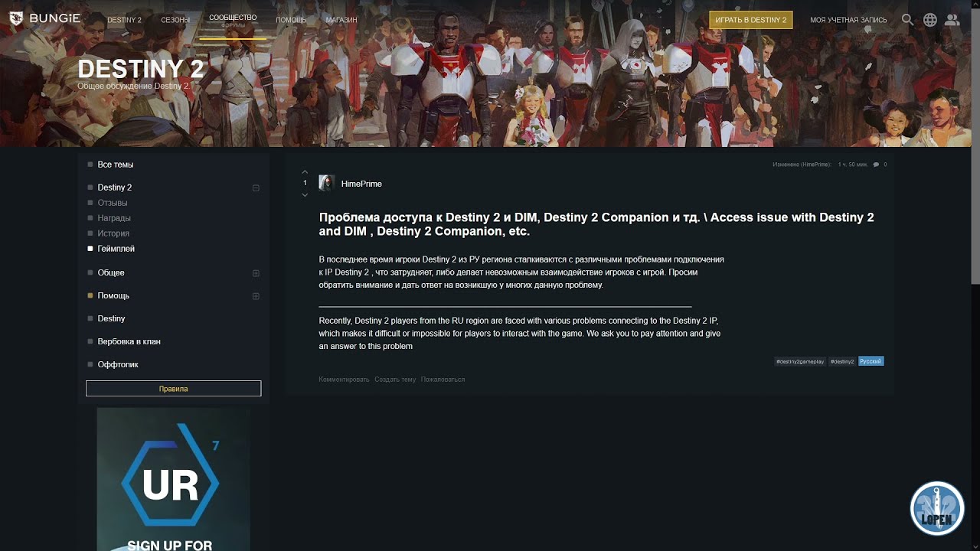Click the Форумы sublabel under Сообщество

[x=233, y=25]
